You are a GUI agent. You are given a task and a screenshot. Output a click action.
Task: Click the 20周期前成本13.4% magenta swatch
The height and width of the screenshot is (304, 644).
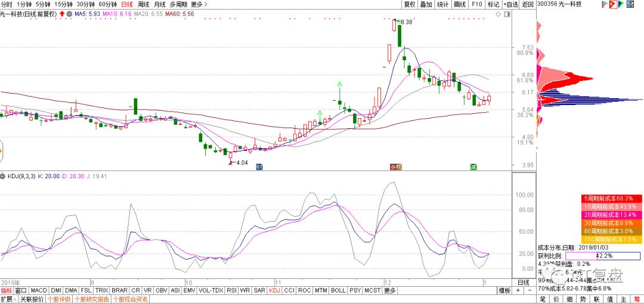point(612,215)
